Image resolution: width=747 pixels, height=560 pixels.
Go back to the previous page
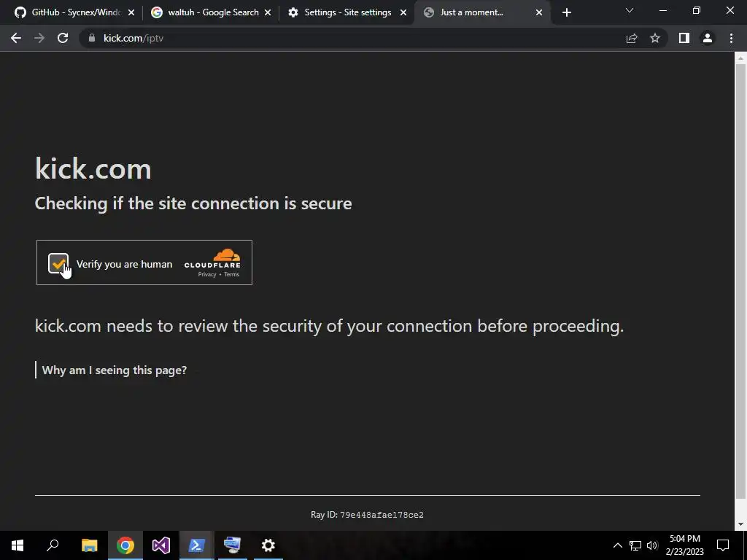pyautogui.click(x=16, y=38)
